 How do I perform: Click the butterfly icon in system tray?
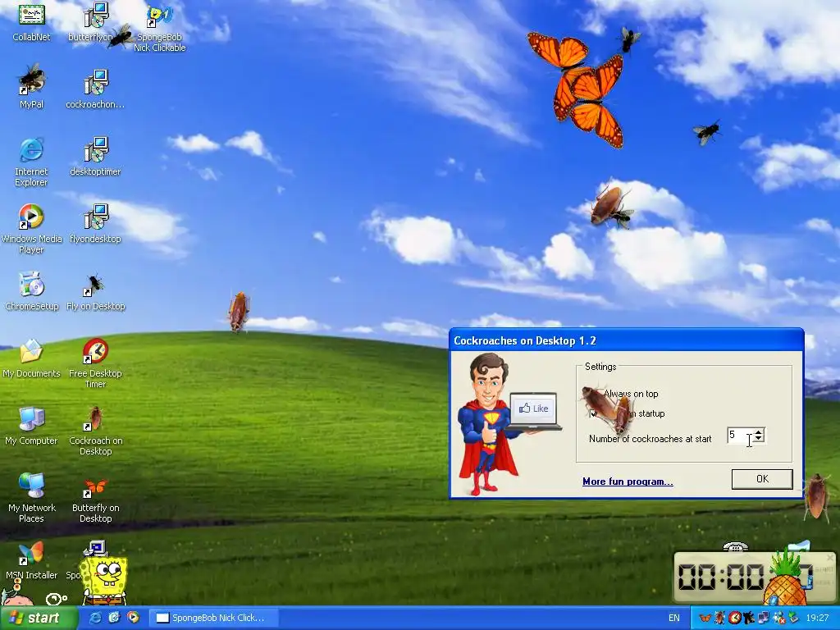(x=706, y=618)
